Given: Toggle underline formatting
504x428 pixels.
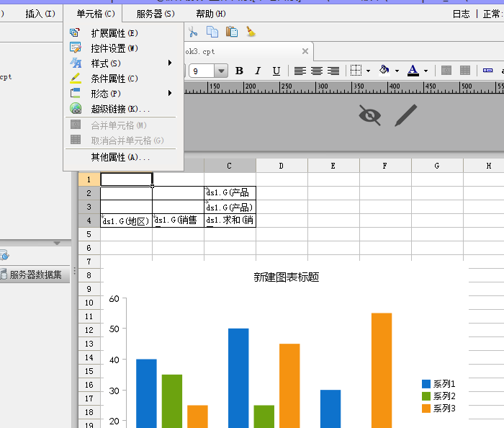Looking at the screenshot, I should pos(276,71).
